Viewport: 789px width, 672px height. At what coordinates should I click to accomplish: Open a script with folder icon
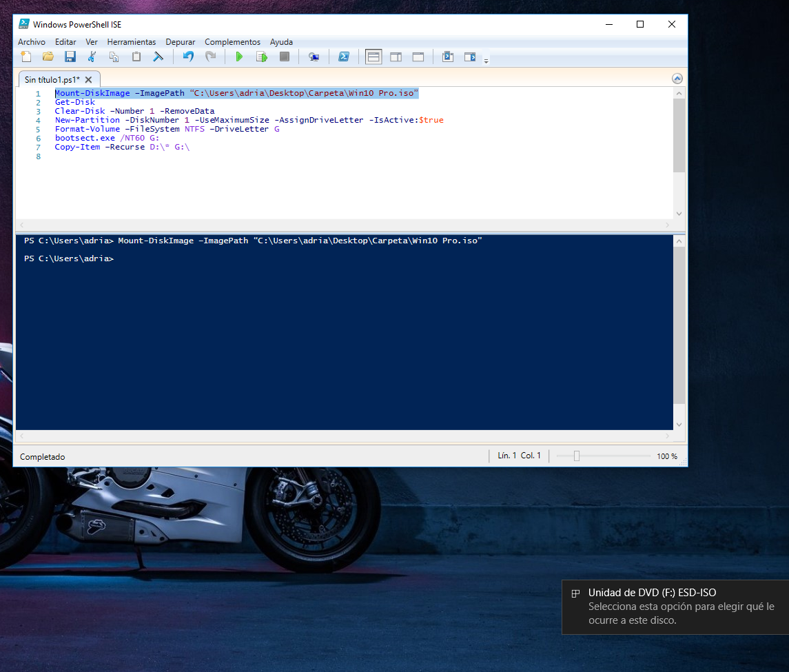click(x=48, y=57)
